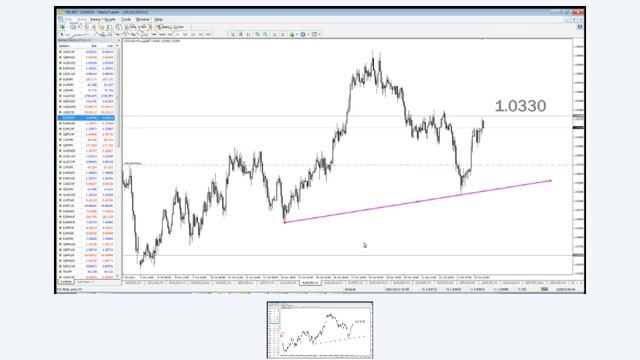Select EURUSD row in Market Watch
The height and width of the screenshot is (360, 640).
pyautogui.click(x=87, y=68)
